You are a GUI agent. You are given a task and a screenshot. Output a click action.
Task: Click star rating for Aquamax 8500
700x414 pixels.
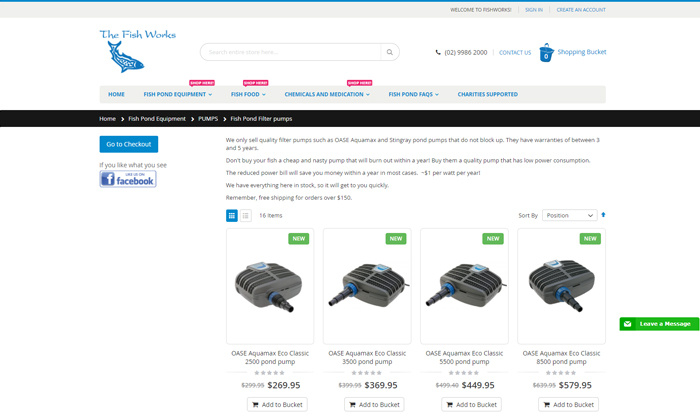coord(561,373)
